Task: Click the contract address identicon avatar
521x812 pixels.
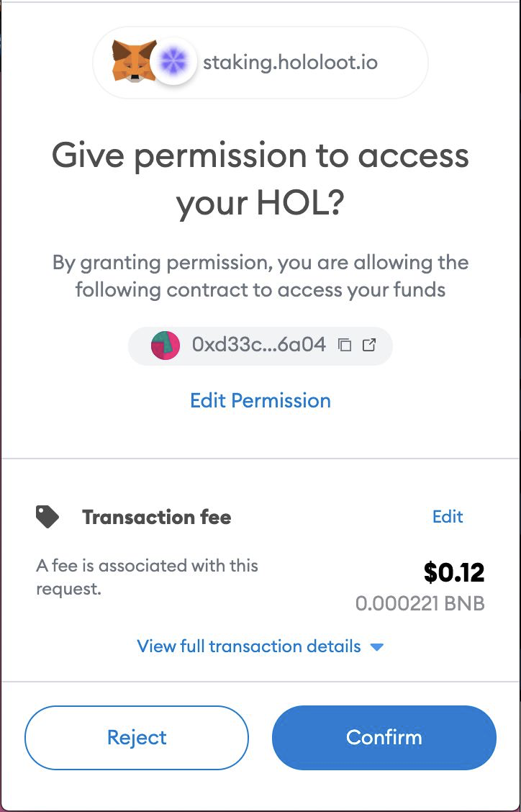Action: pyautogui.click(x=165, y=346)
